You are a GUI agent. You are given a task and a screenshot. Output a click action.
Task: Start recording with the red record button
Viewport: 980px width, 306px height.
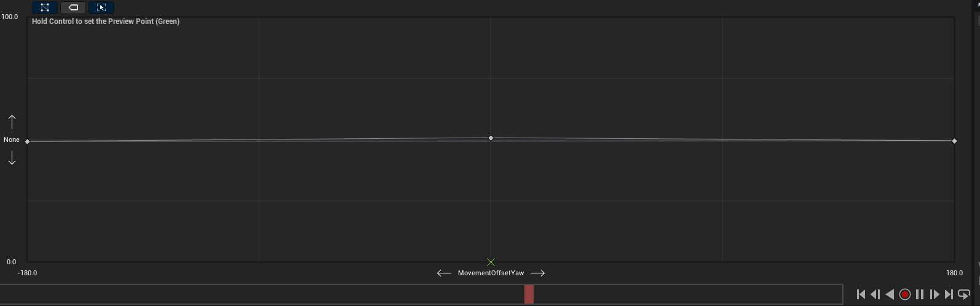pyautogui.click(x=904, y=294)
